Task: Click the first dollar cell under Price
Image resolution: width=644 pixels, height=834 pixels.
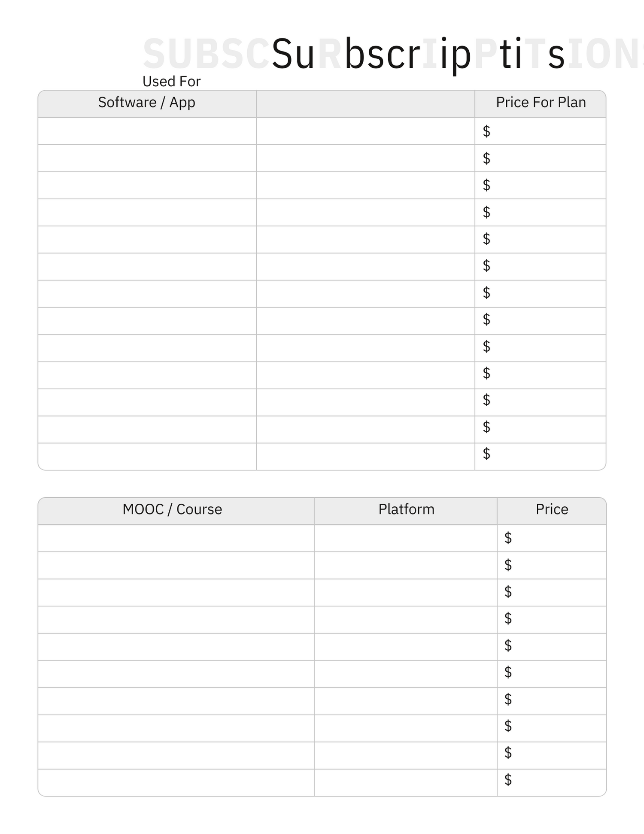Action: (552, 538)
